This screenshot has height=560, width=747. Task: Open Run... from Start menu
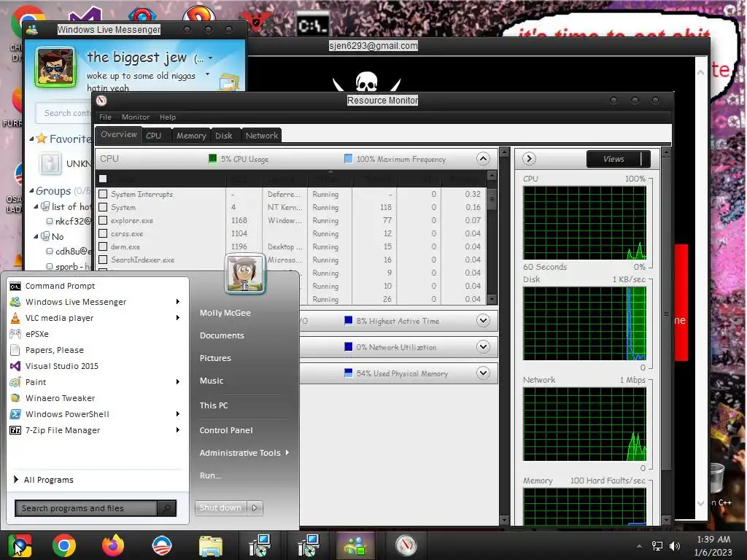pos(210,475)
